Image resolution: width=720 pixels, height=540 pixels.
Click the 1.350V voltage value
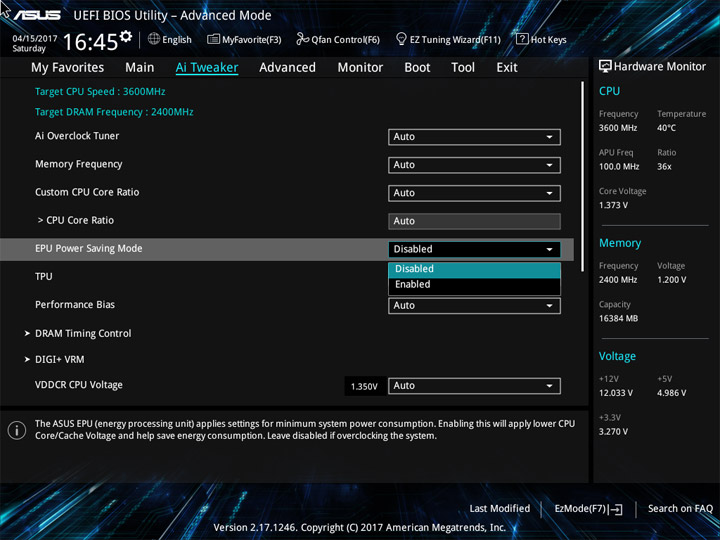(x=364, y=386)
